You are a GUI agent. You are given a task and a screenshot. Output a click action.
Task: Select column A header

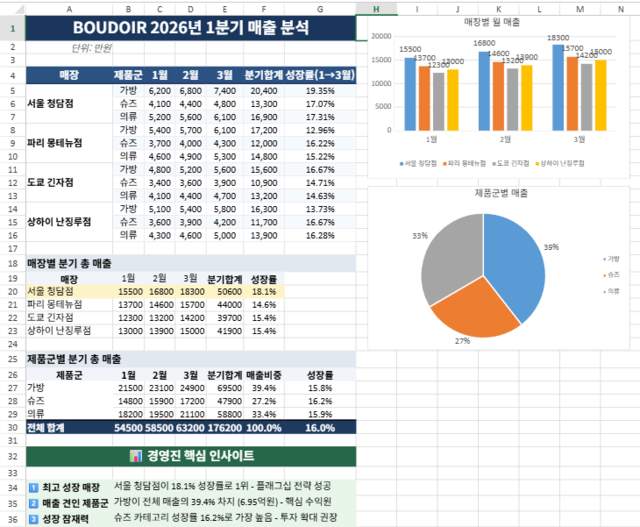point(69,9)
